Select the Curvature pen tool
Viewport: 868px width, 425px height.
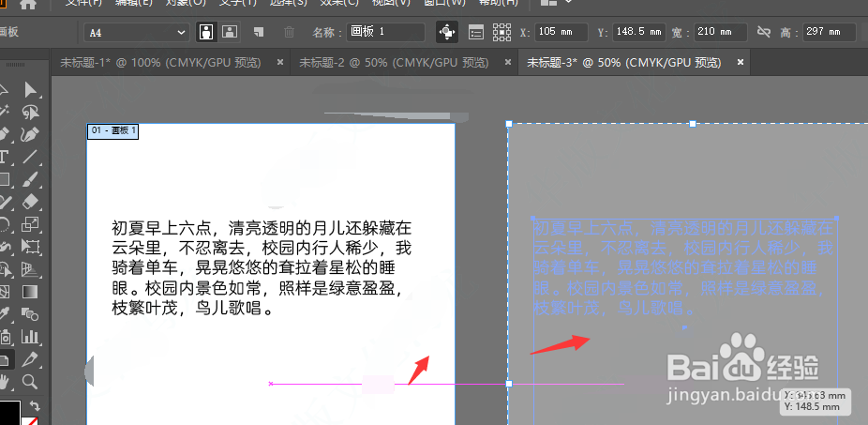[30, 135]
